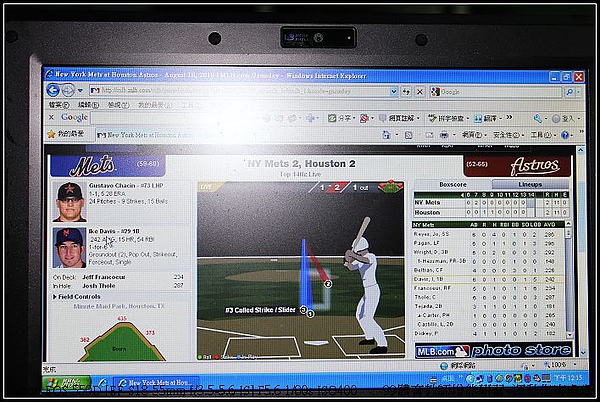Click the Google Toolbar logo
The image size is (600, 402).
pyautogui.click(x=74, y=117)
